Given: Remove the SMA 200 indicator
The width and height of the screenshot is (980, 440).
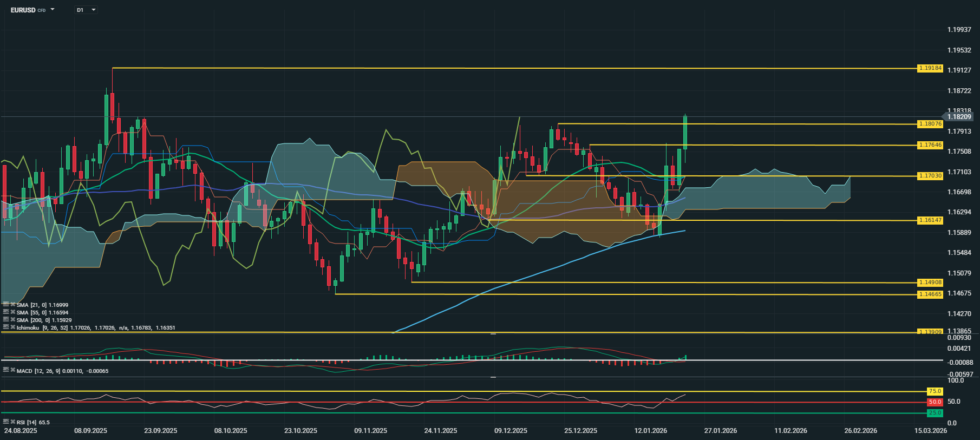Looking at the screenshot, I should [12, 320].
